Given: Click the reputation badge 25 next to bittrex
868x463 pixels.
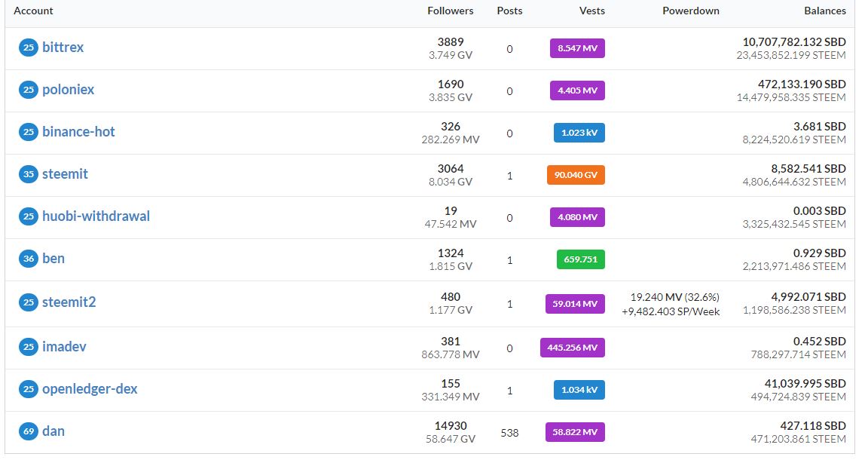Looking at the screenshot, I should [x=28, y=48].
